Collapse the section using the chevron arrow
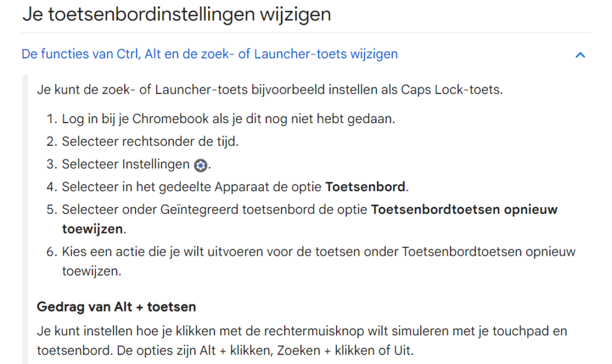Screen dimensions: 612x364 (x=579, y=55)
